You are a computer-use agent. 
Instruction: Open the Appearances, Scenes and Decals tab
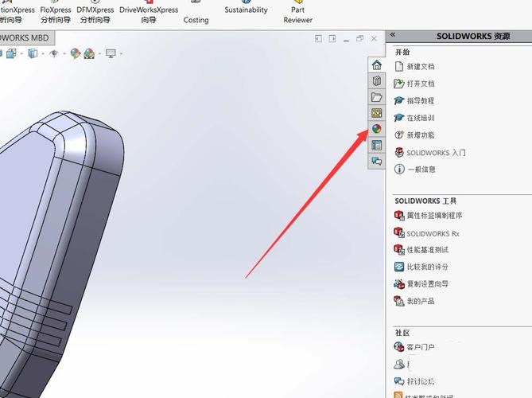(x=377, y=129)
